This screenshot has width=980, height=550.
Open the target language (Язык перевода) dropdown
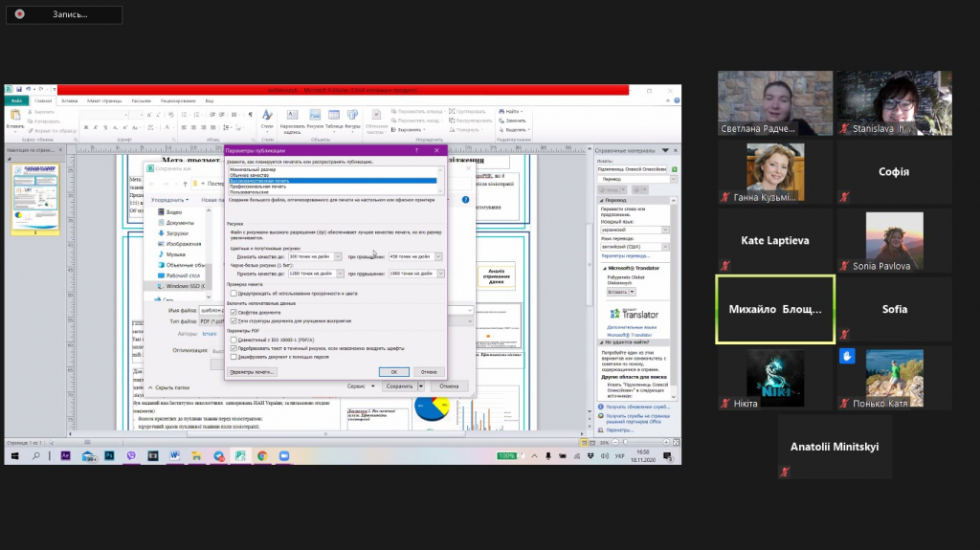pyautogui.click(x=665, y=247)
